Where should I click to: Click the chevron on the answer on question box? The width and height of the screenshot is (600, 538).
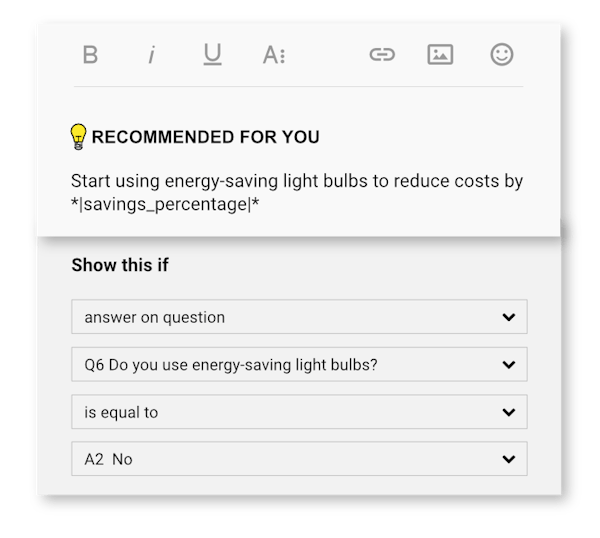(x=509, y=317)
